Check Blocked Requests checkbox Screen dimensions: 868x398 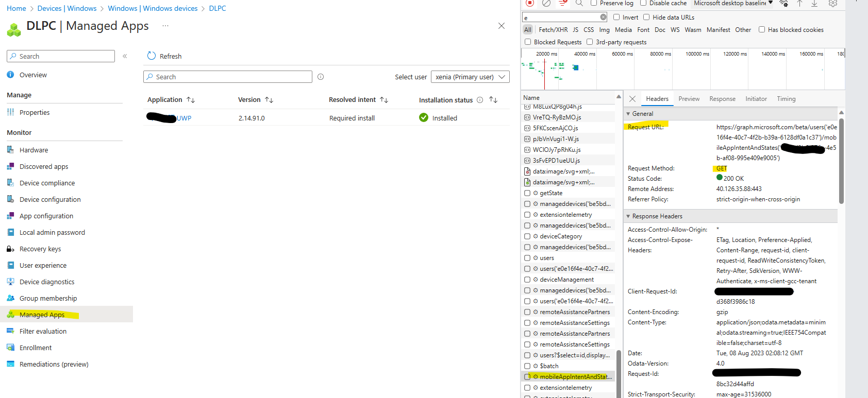click(528, 42)
